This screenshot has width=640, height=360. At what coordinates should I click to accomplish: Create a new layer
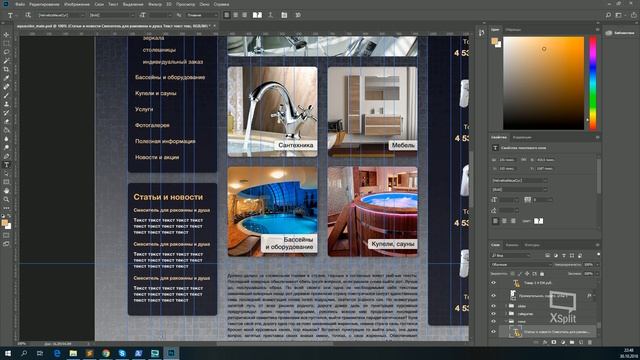[x=581, y=342]
